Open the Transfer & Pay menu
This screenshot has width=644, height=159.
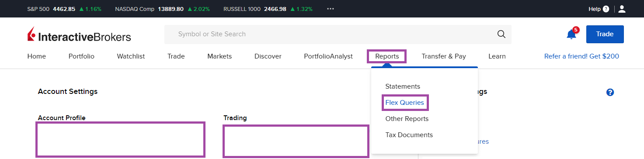(444, 56)
